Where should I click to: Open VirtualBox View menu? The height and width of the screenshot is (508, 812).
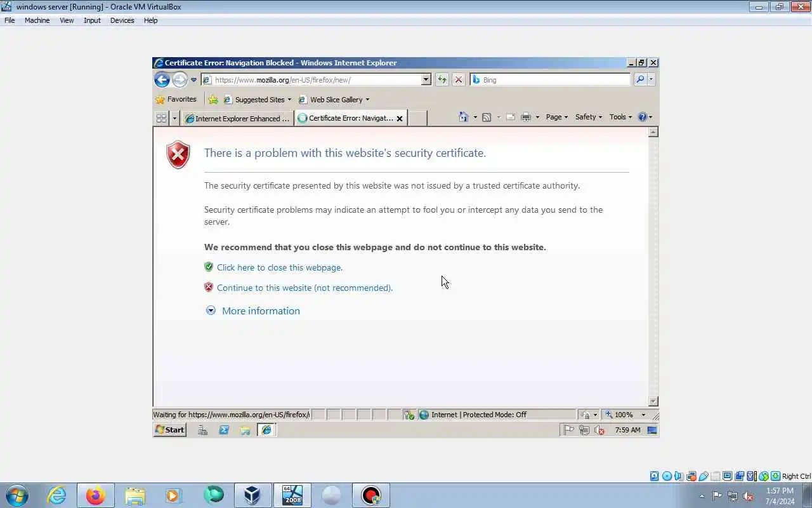click(67, 20)
